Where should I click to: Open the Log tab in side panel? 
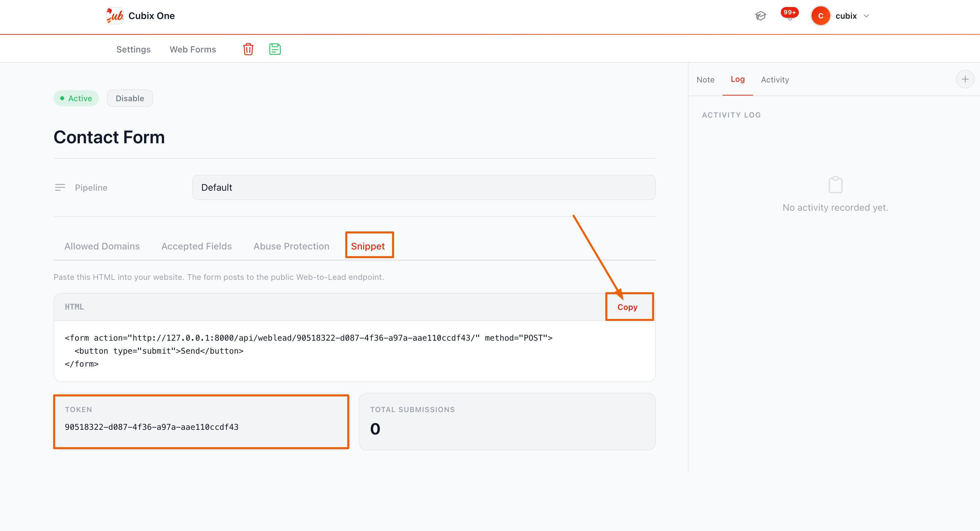[x=737, y=79]
